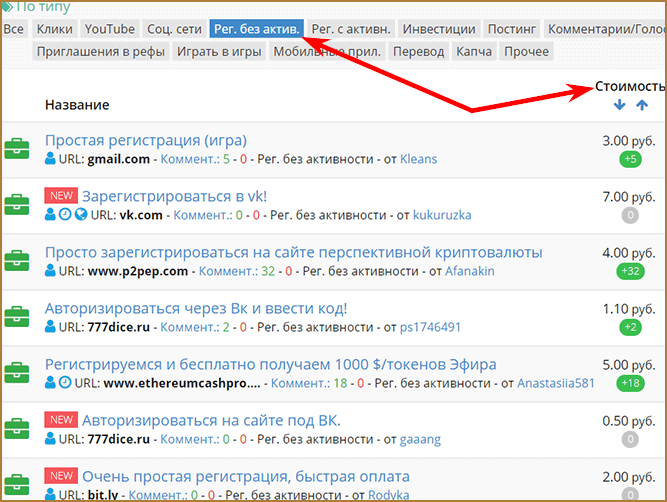Screen dimensions: 667x502
Task: Sort cost descending with down arrow
Action: 619,105
